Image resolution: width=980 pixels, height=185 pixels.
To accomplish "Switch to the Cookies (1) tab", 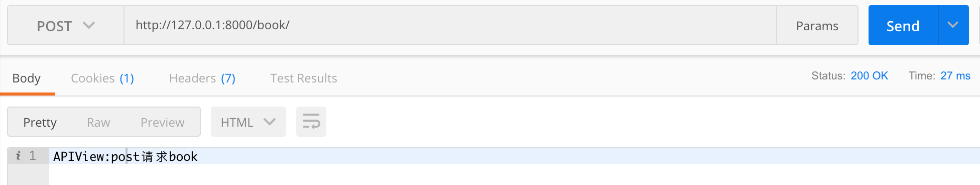I will [102, 78].
